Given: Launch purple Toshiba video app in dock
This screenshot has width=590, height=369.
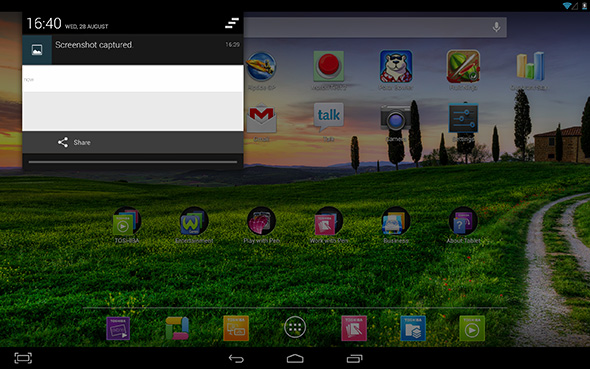Looking at the screenshot, I should [x=118, y=328].
